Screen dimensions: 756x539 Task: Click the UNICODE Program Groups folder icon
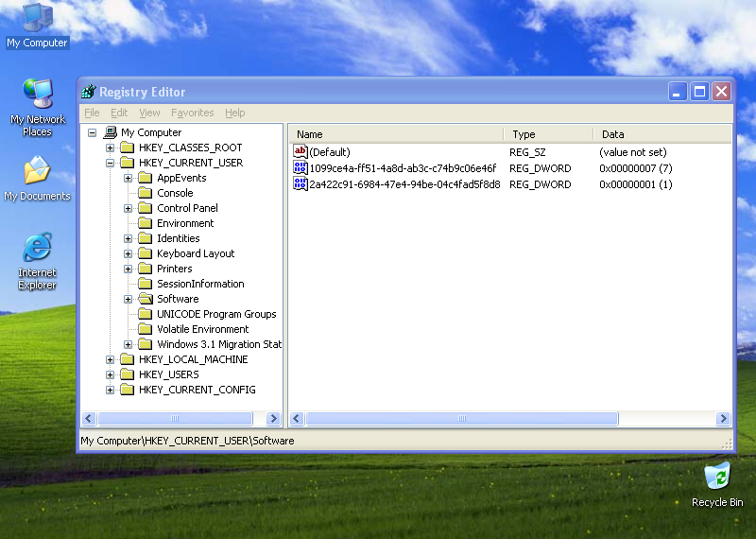click(146, 314)
